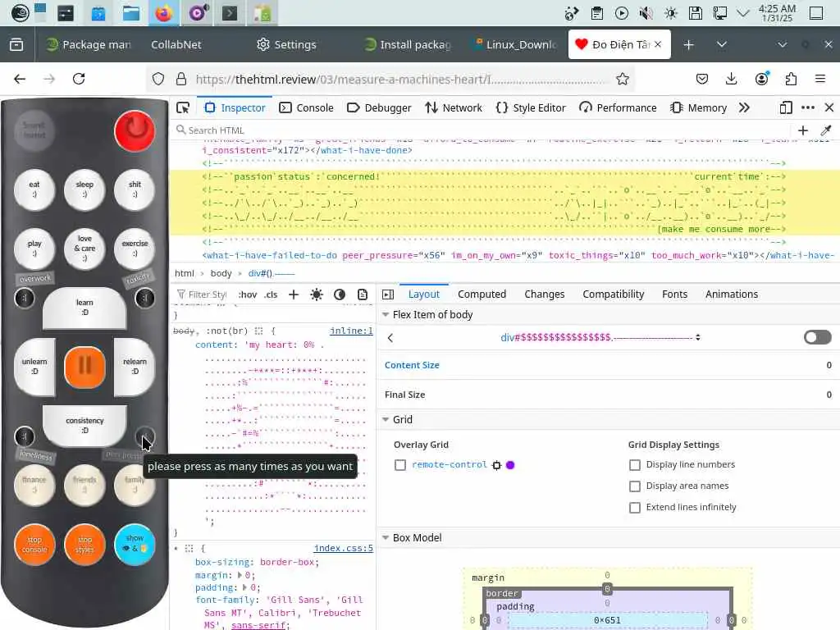Screen dimensions: 840x630
Task: Switch to the Style Editor tab
Action: (x=531, y=108)
